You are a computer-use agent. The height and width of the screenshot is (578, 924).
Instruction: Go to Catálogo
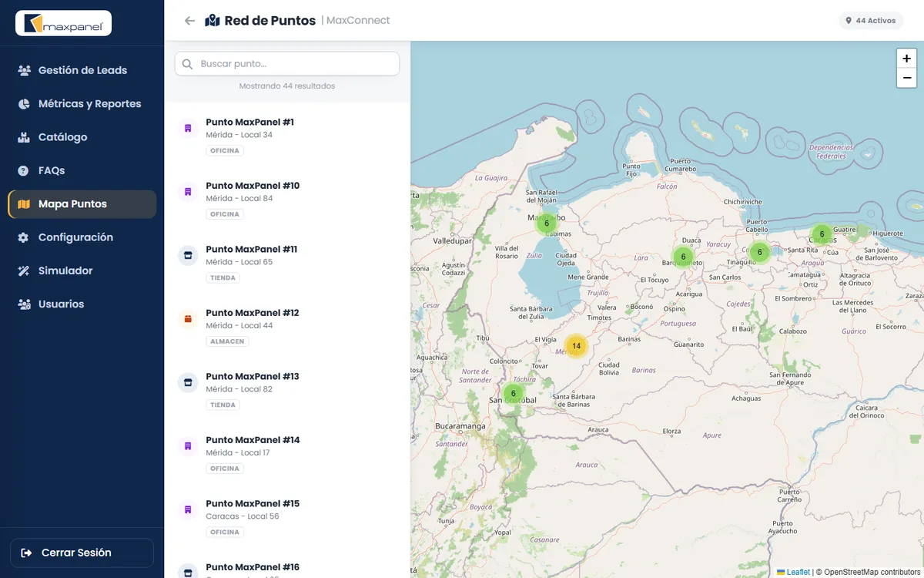[x=82, y=137]
